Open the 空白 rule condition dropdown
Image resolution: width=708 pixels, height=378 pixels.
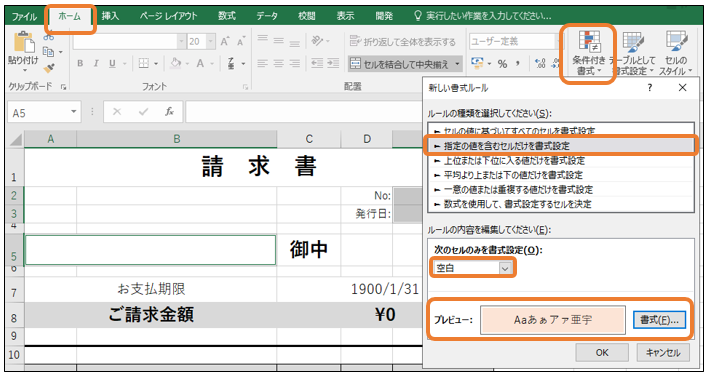point(505,269)
